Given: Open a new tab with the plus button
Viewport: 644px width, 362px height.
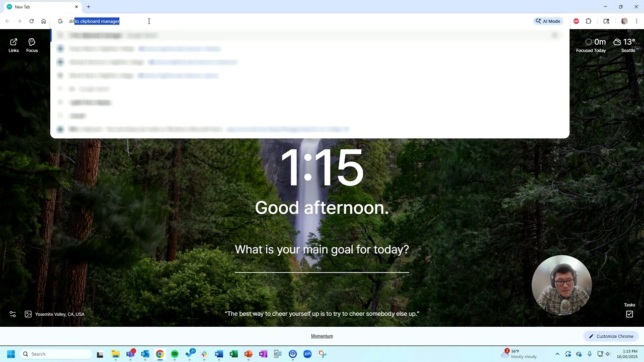Looking at the screenshot, I should coord(88,7).
